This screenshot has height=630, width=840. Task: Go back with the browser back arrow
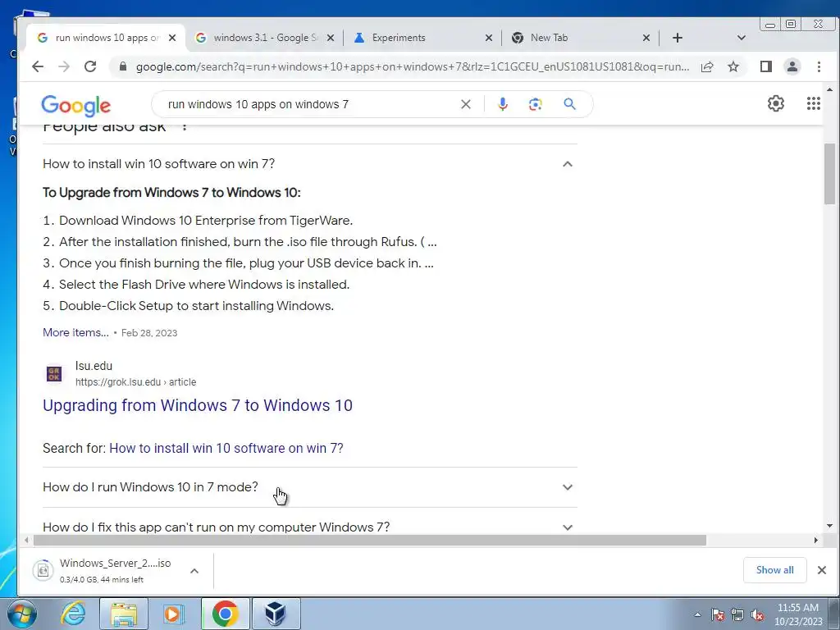click(x=38, y=66)
